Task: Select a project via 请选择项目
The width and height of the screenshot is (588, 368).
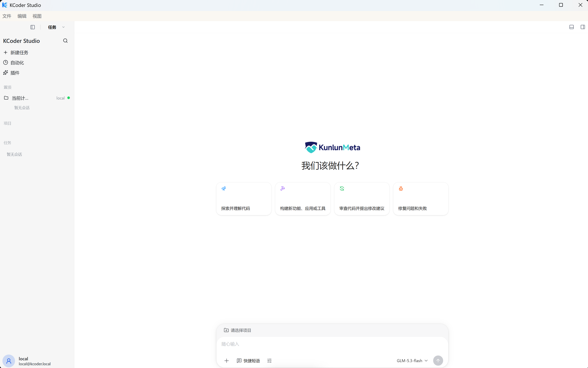Action: tap(238, 330)
